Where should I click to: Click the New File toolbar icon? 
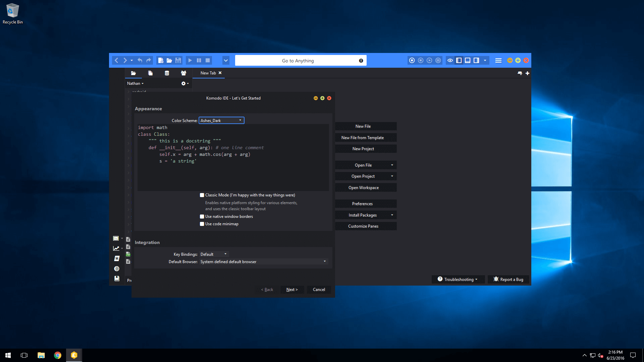(x=161, y=61)
